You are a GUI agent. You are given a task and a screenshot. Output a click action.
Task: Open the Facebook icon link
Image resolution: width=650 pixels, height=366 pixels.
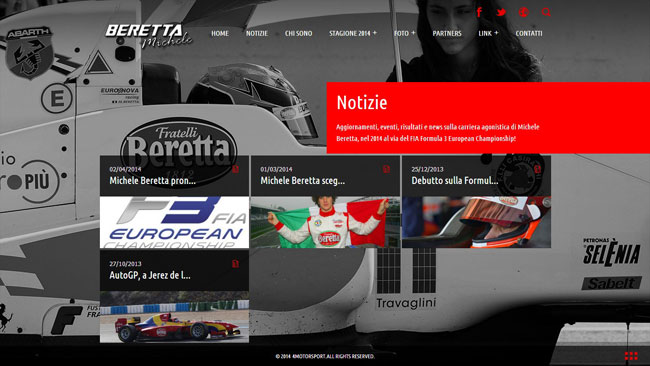479,12
